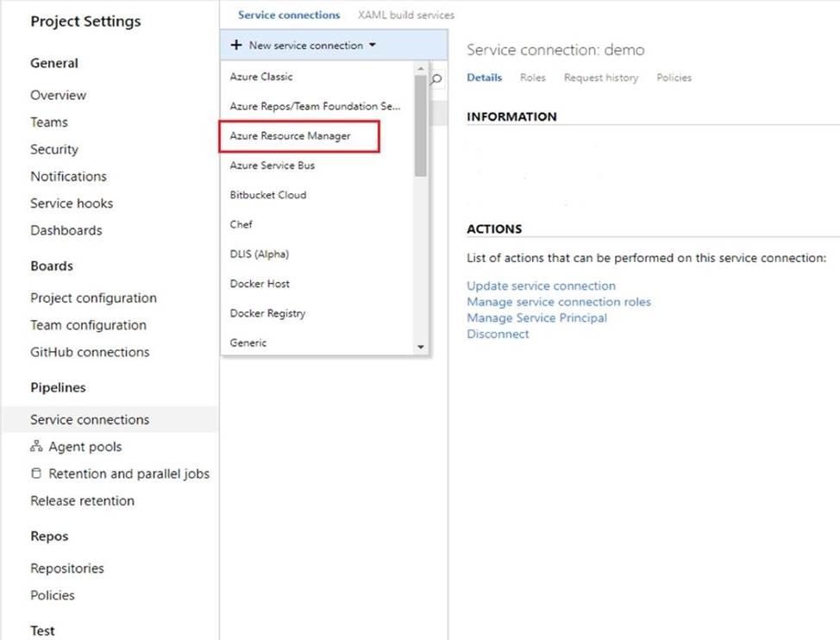
Task: Select Service connections in the sidebar
Action: click(x=110, y=419)
